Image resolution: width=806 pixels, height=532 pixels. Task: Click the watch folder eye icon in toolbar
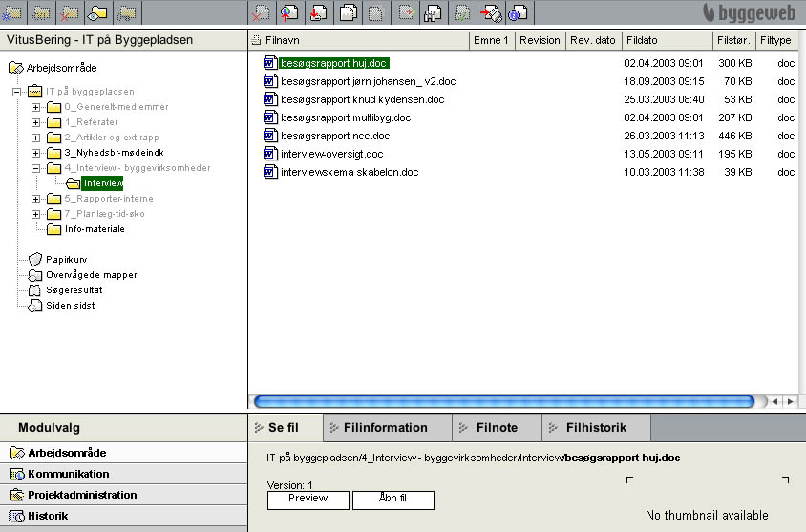click(x=98, y=13)
